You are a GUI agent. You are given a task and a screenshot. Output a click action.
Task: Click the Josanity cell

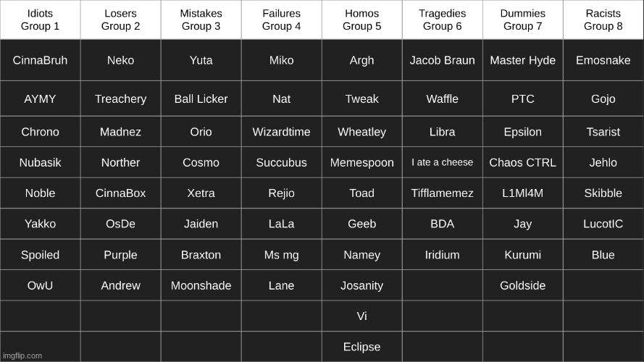coord(361,285)
